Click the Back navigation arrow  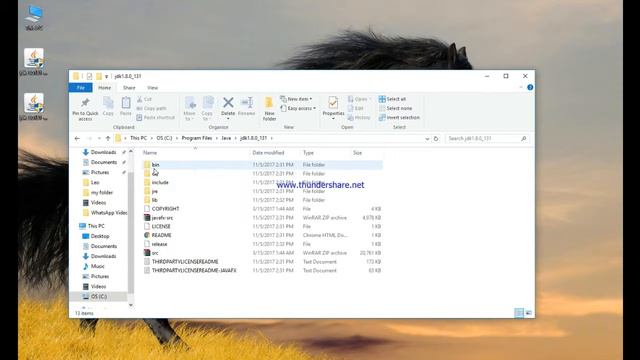point(77,138)
